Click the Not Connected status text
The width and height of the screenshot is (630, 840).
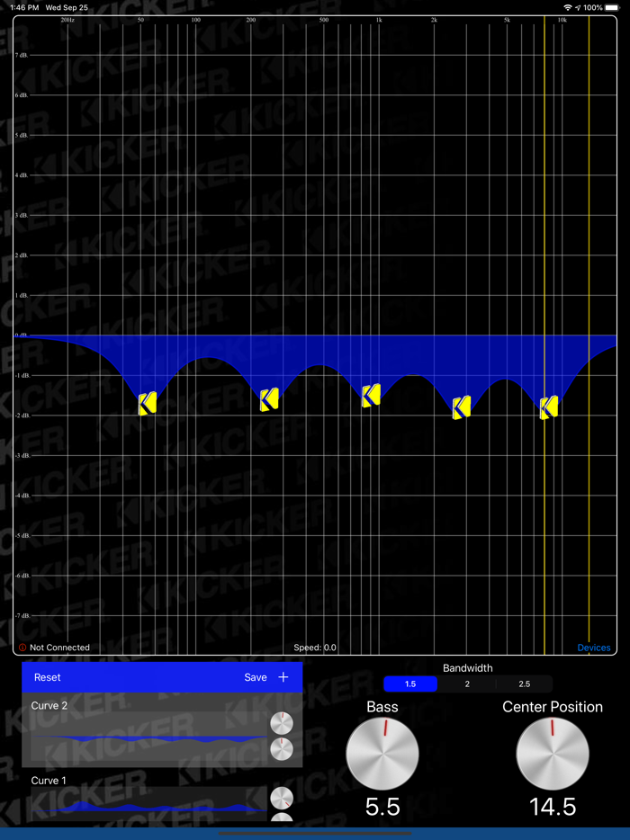(x=59, y=648)
